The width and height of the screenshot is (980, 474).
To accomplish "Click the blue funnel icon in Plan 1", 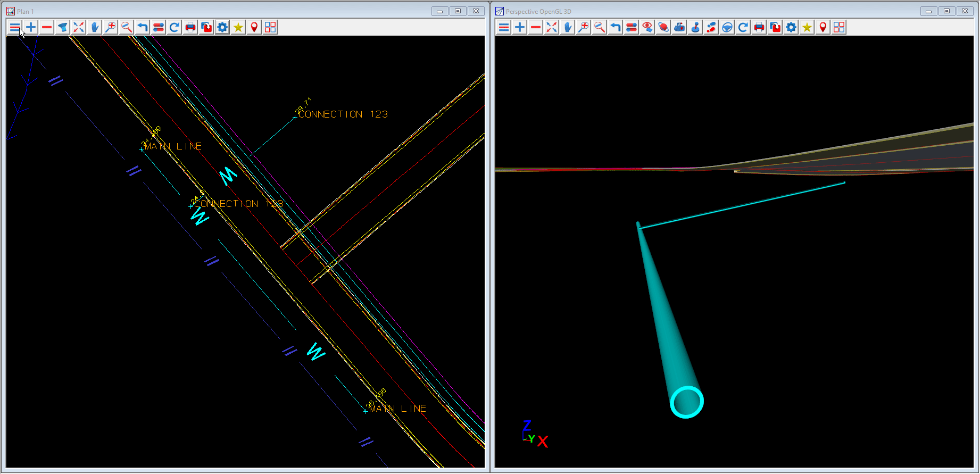I will click(x=63, y=27).
